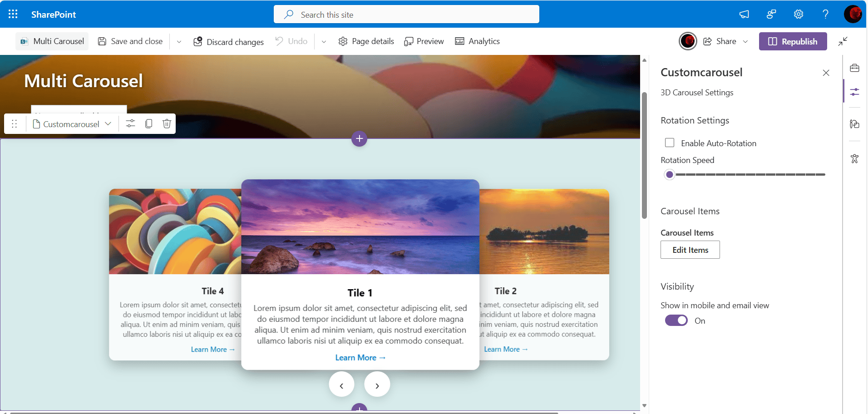Collapse the editor with shrink arrows icon
This screenshot has width=868, height=414.
tap(843, 41)
